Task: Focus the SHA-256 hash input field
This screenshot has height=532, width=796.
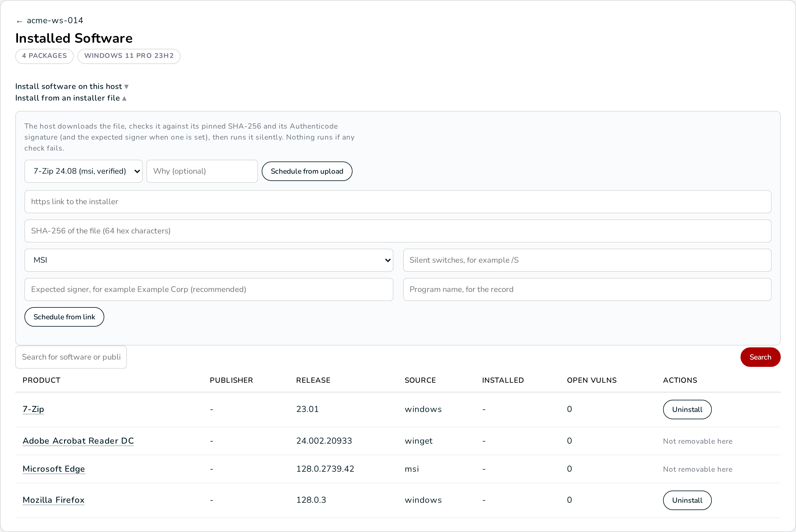Action: pyautogui.click(x=398, y=231)
